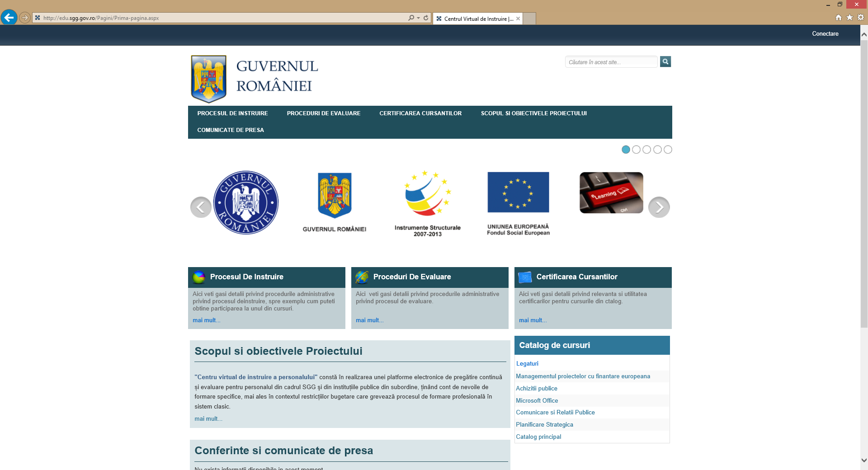Open browser tools gear icon
The height and width of the screenshot is (470, 868).
pyautogui.click(x=861, y=18)
